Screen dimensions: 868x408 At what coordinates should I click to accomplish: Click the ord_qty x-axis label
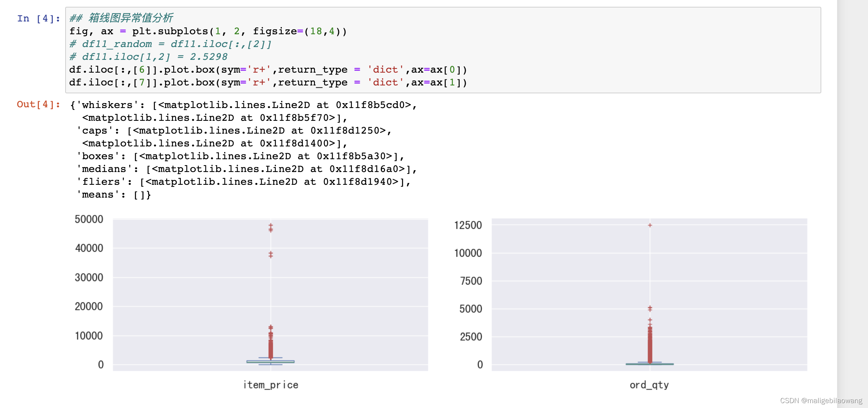coord(649,385)
